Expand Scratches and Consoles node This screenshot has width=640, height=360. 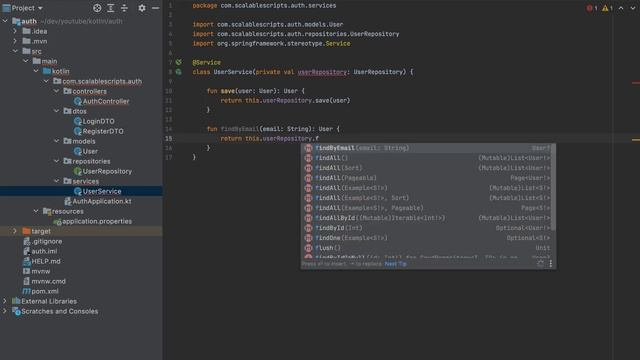click(x=5, y=311)
